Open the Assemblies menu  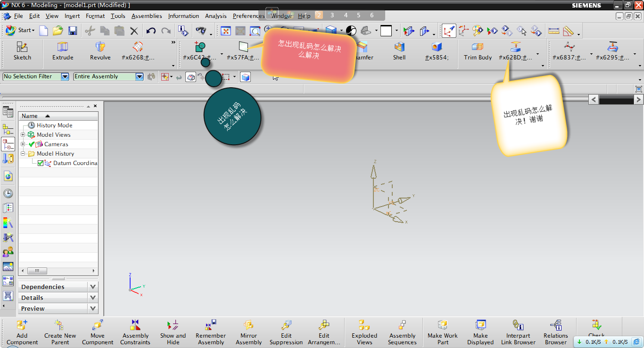pyautogui.click(x=147, y=16)
